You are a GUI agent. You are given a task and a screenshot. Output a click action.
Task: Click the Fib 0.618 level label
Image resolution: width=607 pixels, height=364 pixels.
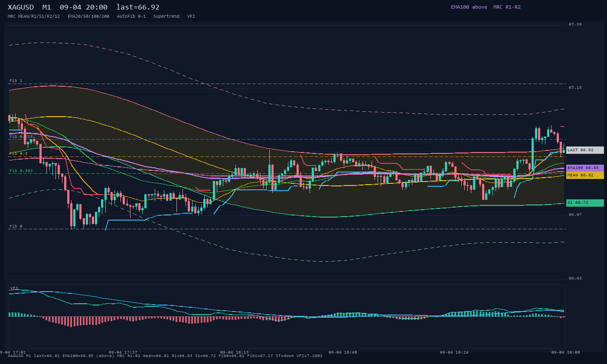click(21, 136)
